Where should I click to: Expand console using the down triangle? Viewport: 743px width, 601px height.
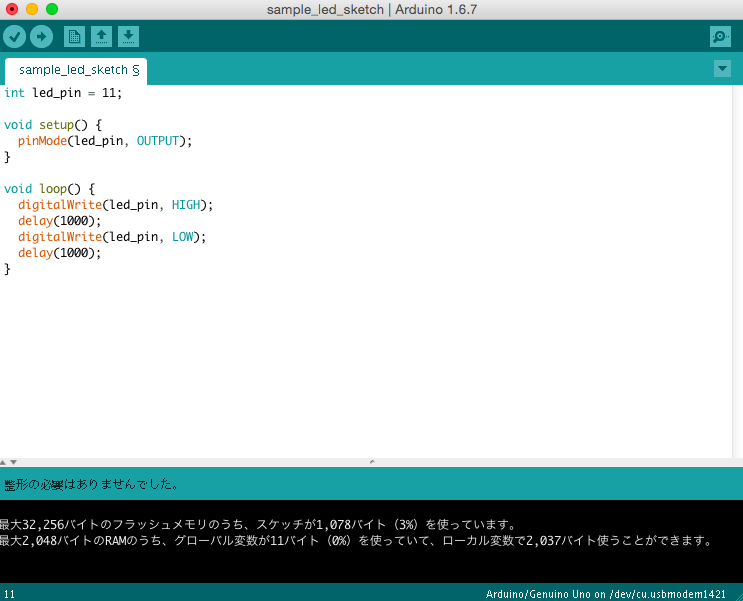pos(13,462)
